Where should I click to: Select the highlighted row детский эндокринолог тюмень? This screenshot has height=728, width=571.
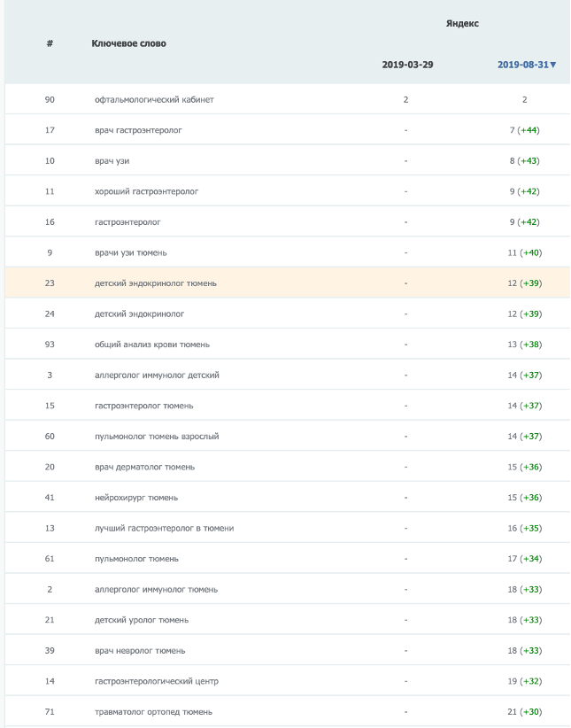(156, 283)
